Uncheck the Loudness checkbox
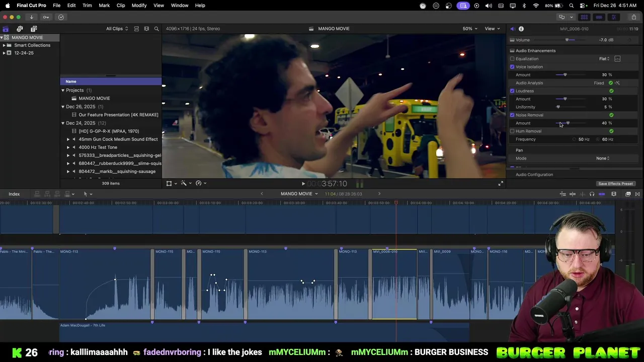The height and width of the screenshot is (362, 644). (512, 91)
